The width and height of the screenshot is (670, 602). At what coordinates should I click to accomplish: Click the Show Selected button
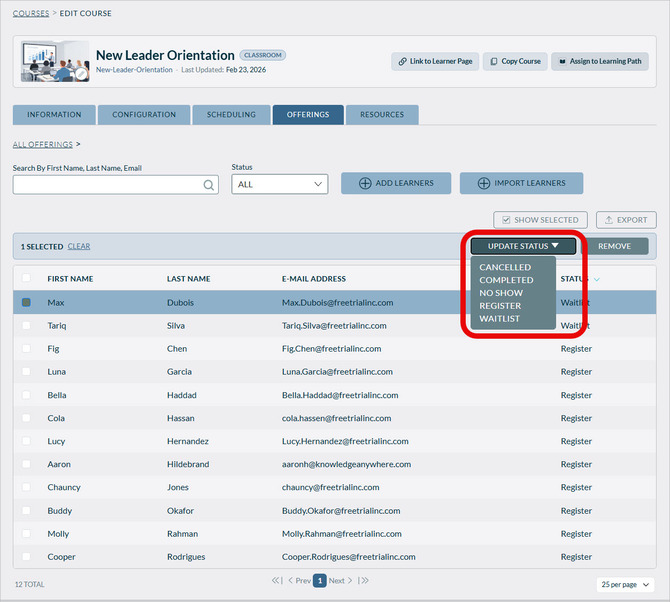click(x=541, y=220)
